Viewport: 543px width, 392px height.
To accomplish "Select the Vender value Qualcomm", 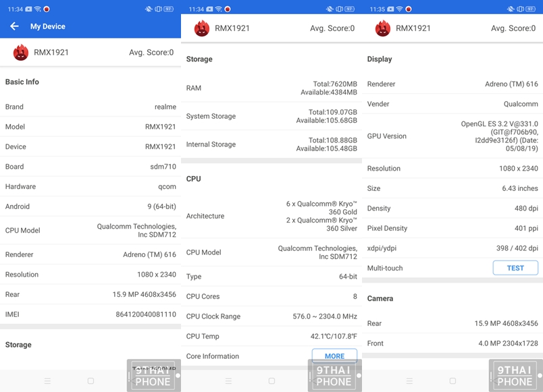I will (521, 104).
